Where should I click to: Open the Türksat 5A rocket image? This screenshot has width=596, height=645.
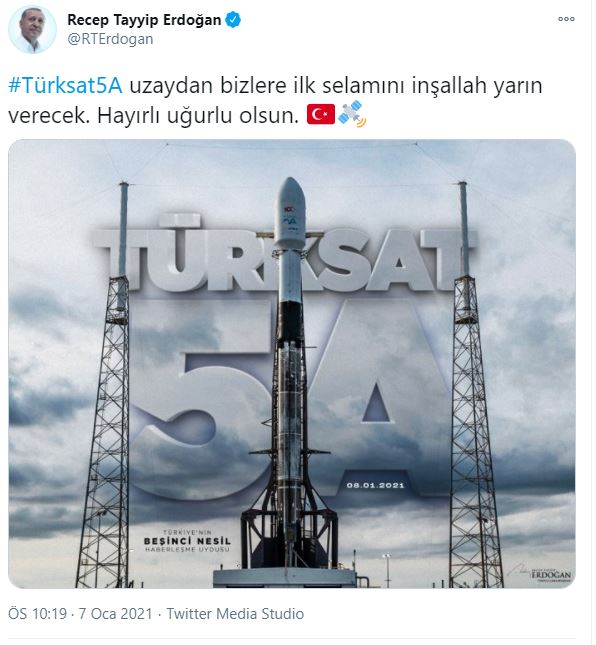292,364
